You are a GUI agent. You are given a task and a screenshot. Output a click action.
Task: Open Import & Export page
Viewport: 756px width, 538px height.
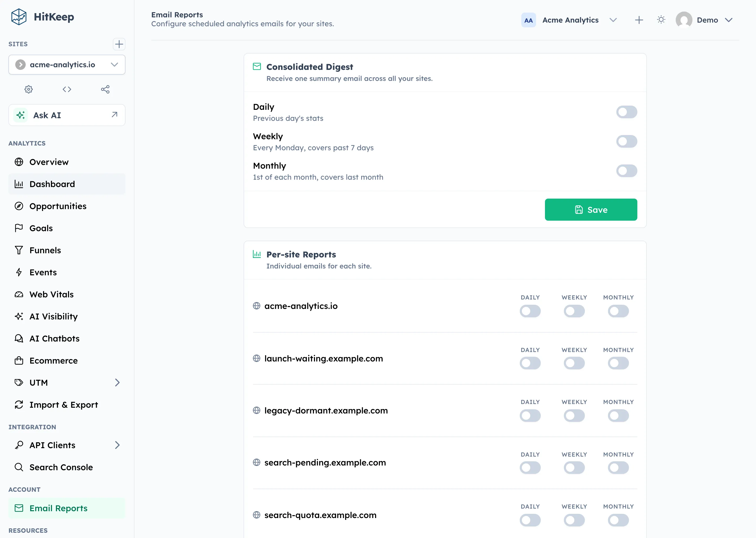point(67,405)
